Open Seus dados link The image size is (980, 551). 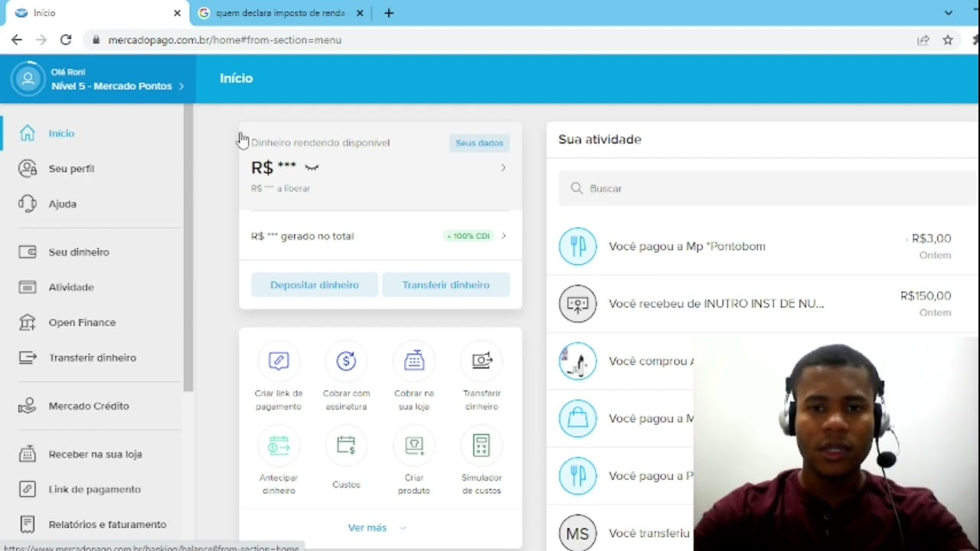click(479, 143)
